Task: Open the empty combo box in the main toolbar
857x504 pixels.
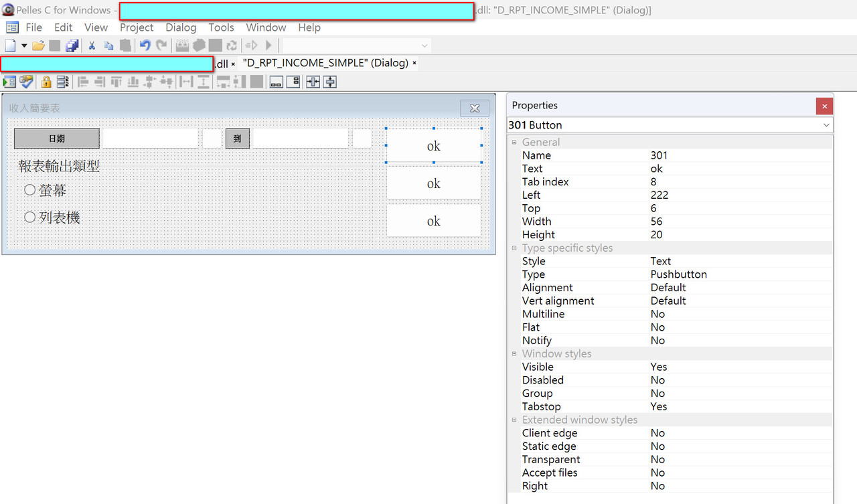Action: click(357, 46)
